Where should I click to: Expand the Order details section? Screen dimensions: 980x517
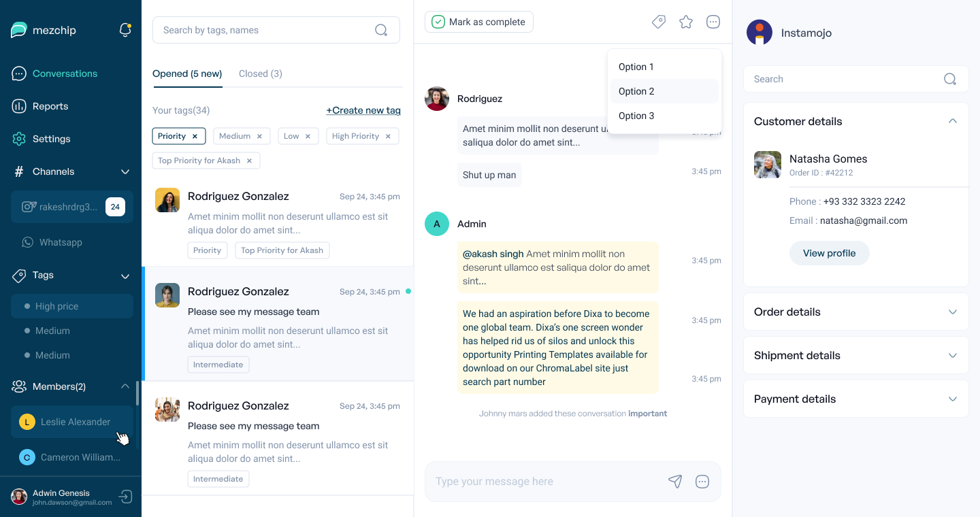tap(953, 312)
